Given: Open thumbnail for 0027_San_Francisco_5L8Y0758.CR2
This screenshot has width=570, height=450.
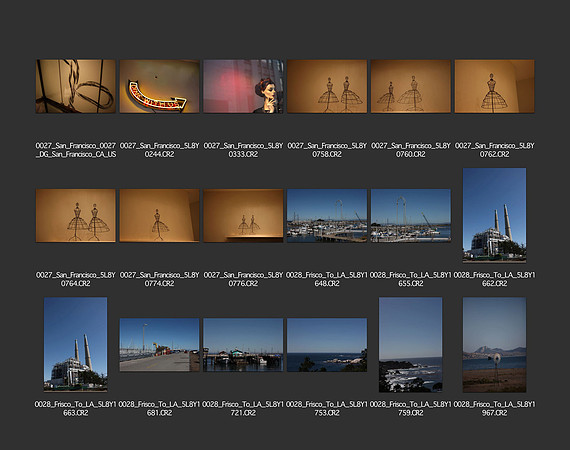Looking at the screenshot, I should [327, 87].
